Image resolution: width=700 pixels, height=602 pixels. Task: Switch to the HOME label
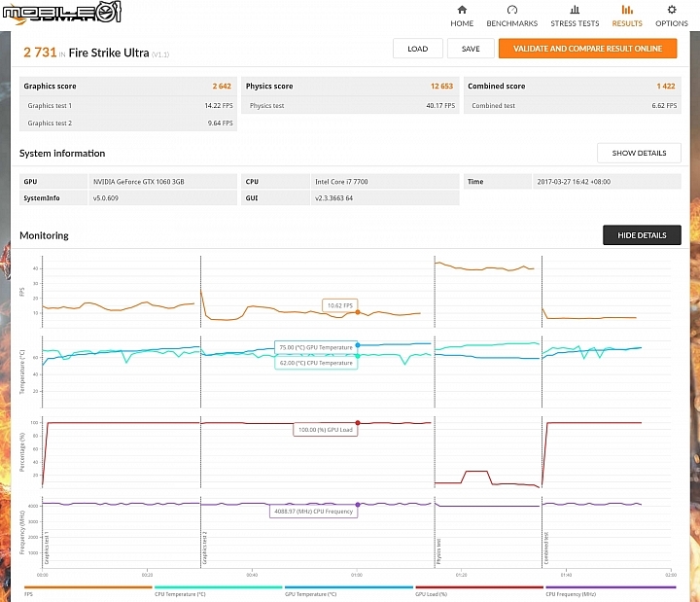pos(462,23)
